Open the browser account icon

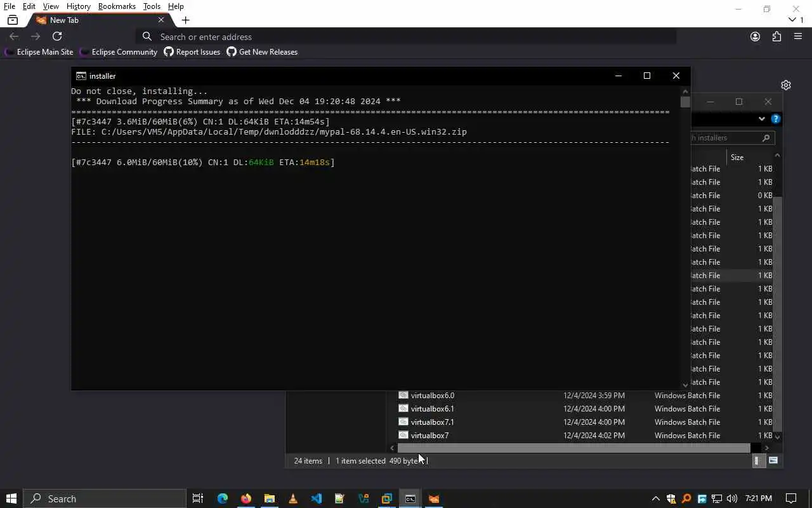point(755,37)
